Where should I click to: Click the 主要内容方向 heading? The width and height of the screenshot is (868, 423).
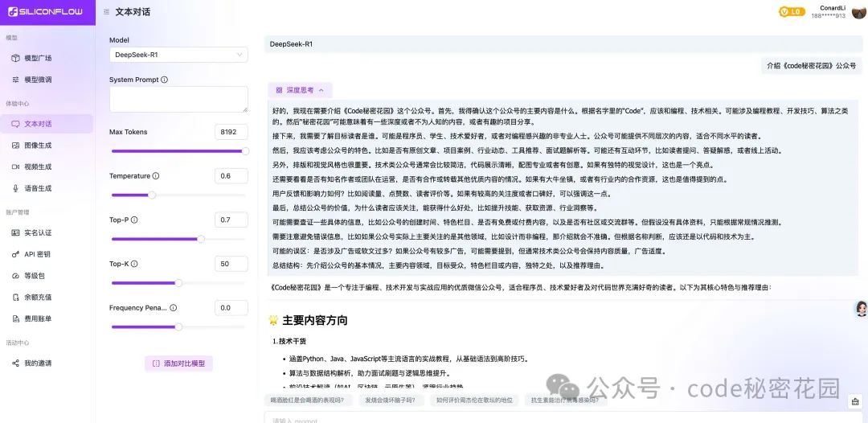tap(315, 321)
